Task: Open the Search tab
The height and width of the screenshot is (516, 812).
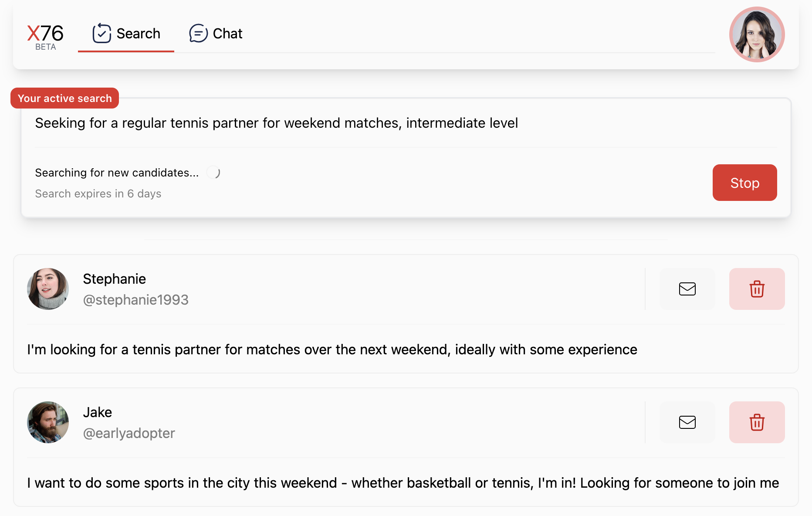Action: [126, 34]
